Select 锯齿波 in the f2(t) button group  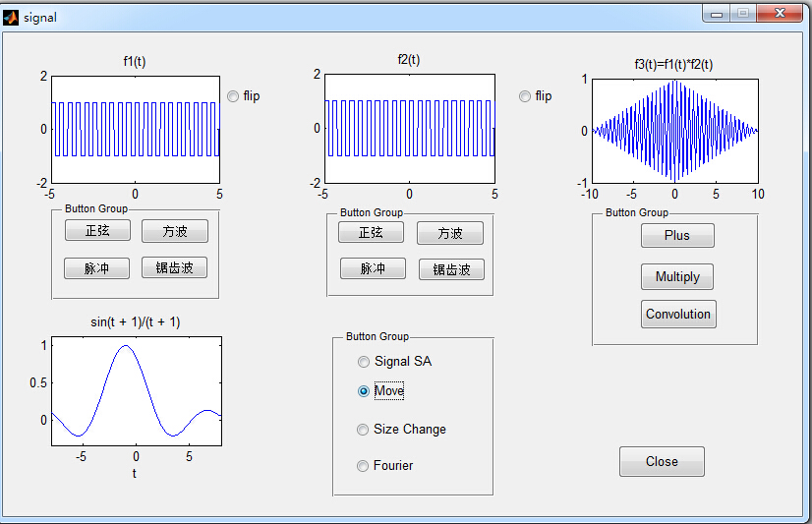[451, 269]
